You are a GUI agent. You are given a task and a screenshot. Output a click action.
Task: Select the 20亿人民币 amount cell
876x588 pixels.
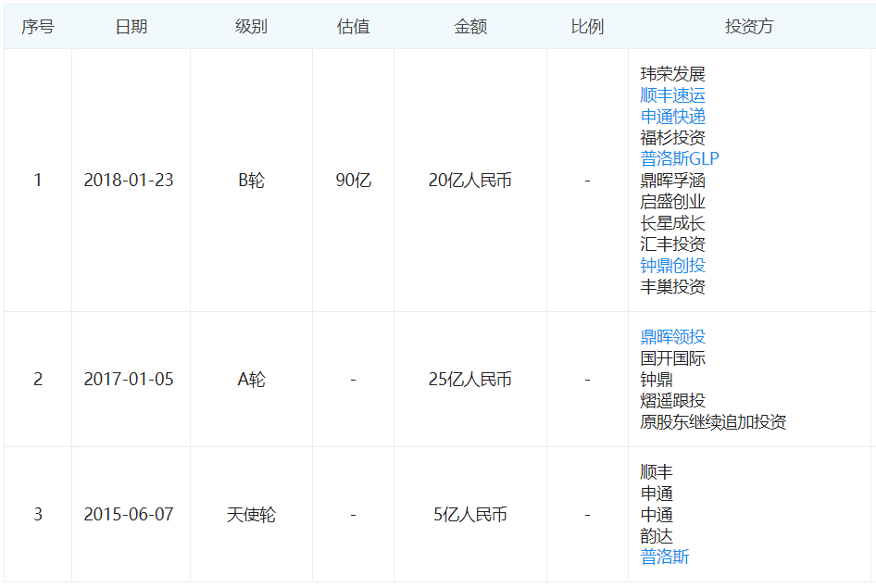pyautogui.click(x=470, y=180)
